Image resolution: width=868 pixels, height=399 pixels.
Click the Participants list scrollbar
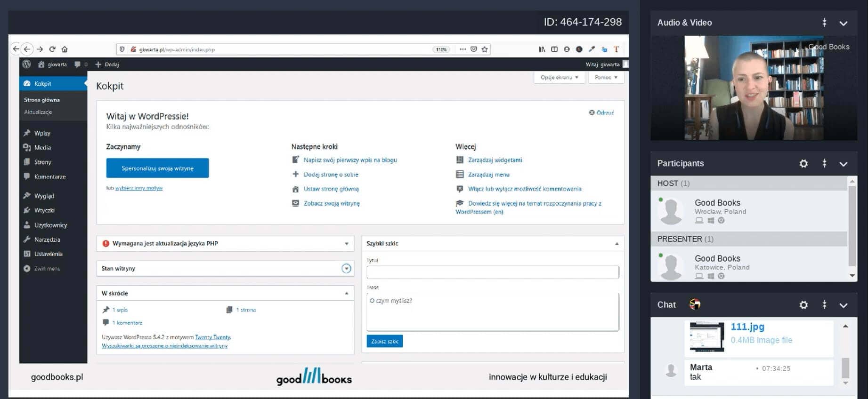[852, 226]
